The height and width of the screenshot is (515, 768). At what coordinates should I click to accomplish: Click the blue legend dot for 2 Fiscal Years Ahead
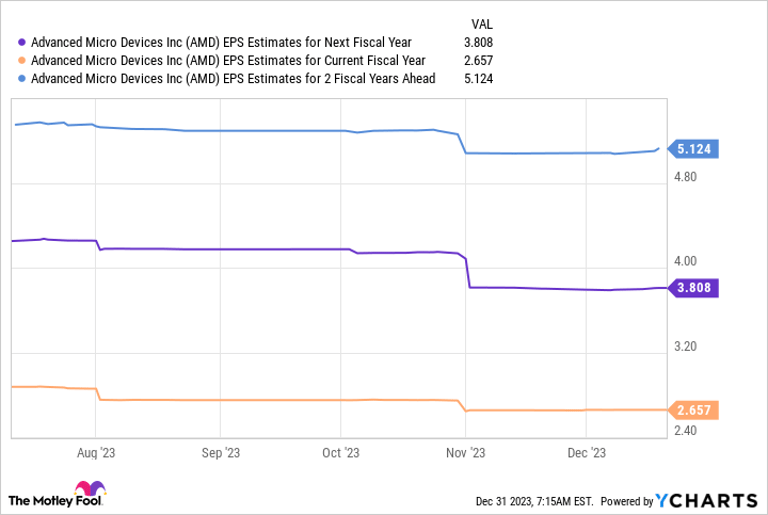[x=22, y=78]
